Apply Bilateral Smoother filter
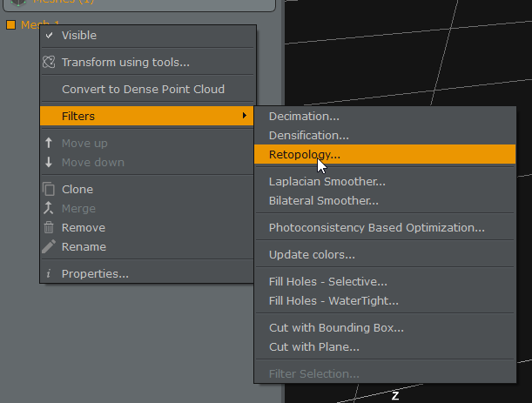The width and height of the screenshot is (532, 403). tap(385, 200)
